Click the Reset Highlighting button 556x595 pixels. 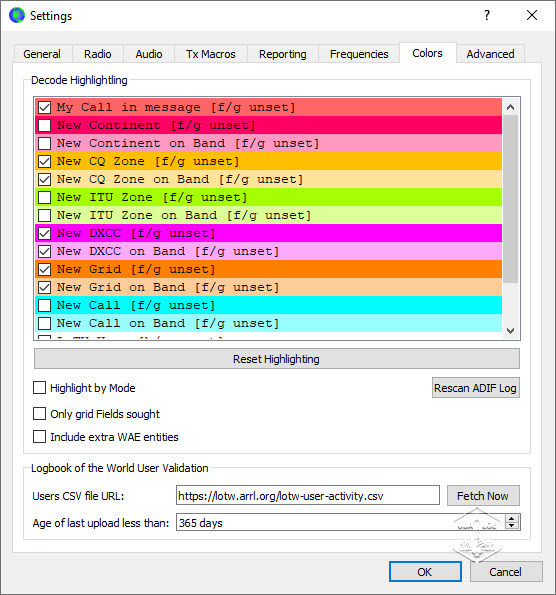tap(277, 359)
